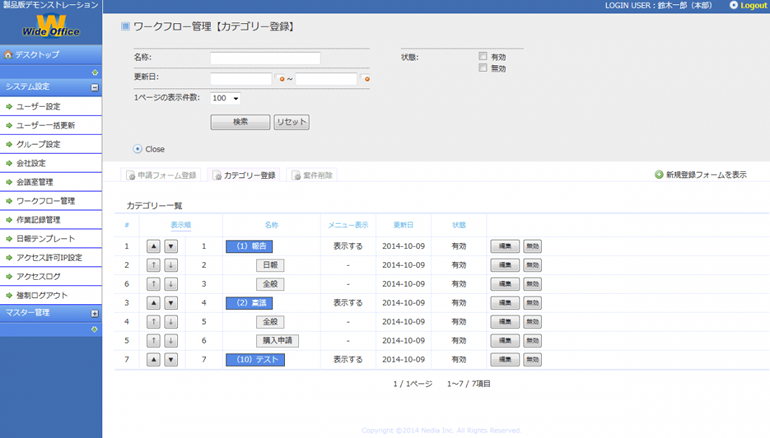Move the 購入申請 row down
The height and width of the screenshot is (438, 770).
point(171,341)
